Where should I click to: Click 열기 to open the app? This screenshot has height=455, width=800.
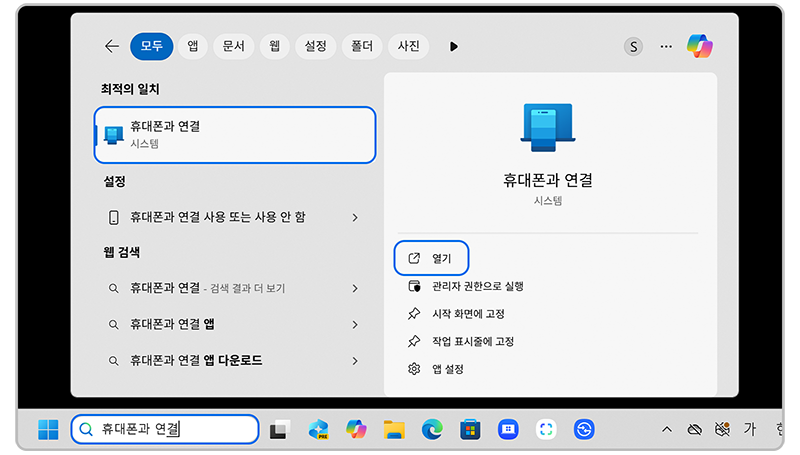[x=431, y=258]
